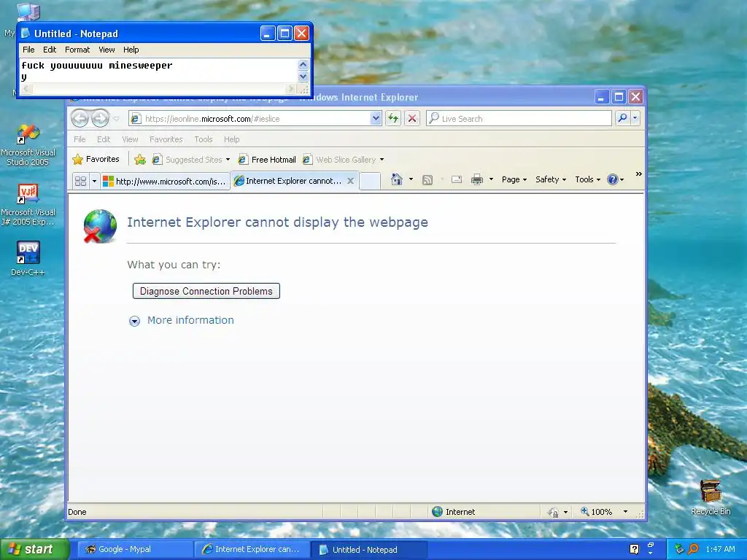The image size is (747, 560).
Task: Open the Quick Tabs grid icon
Action: (80, 181)
